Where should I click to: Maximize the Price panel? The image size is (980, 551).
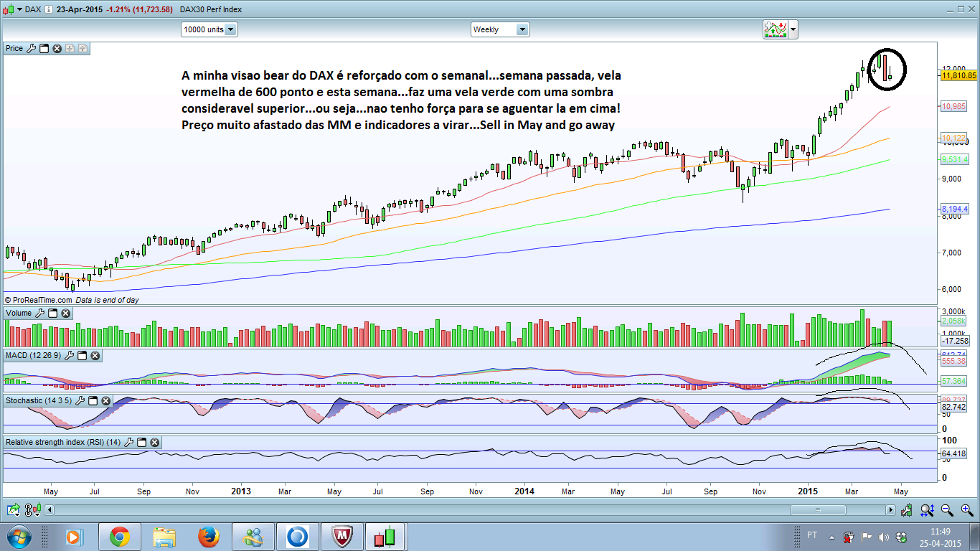(x=44, y=48)
